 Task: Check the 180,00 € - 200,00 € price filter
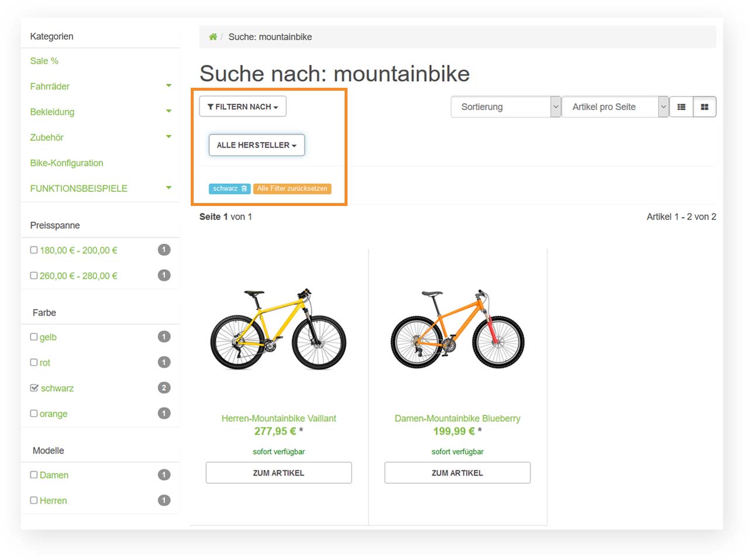tap(34, 250)
